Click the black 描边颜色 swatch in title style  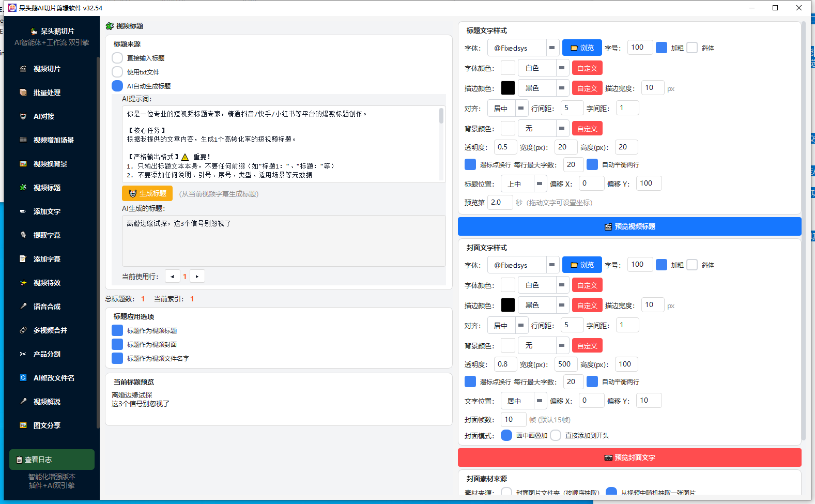[508, 88]
